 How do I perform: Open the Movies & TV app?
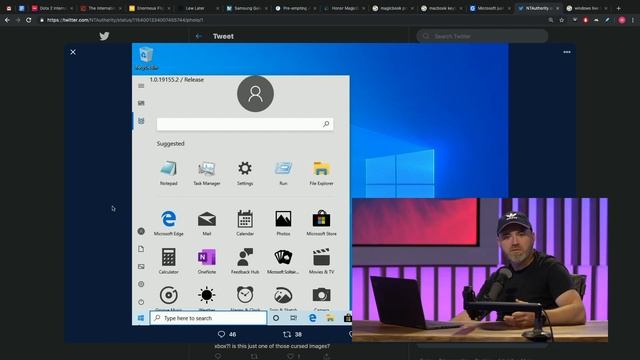click(x=321, y=261)
